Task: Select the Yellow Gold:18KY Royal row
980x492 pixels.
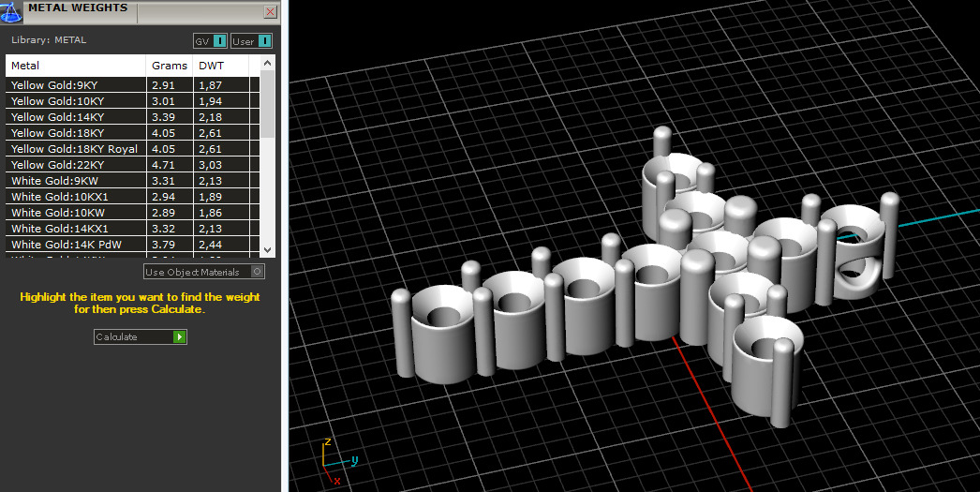Action: coord(132,149)
